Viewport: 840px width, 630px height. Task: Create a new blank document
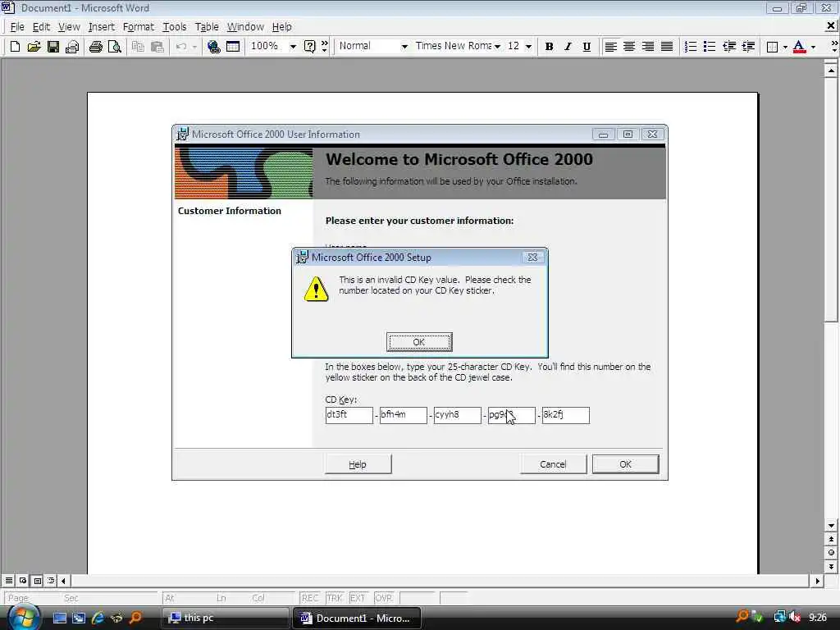(x=15, y=47)
